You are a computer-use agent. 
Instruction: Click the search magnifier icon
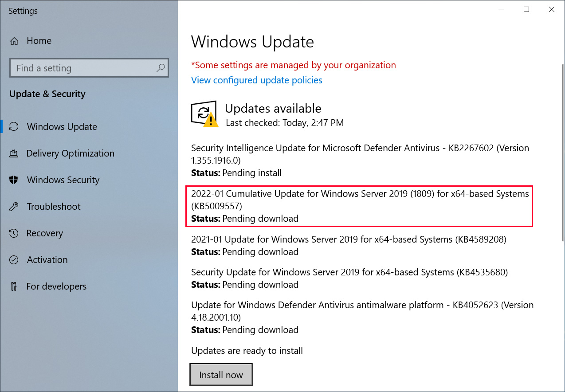tap(161, 68)
